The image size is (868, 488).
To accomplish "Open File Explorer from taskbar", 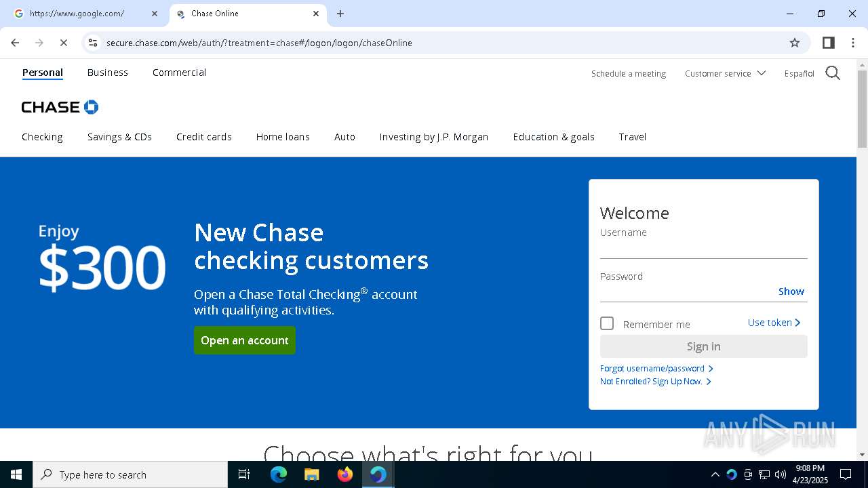I will [311, 474].
